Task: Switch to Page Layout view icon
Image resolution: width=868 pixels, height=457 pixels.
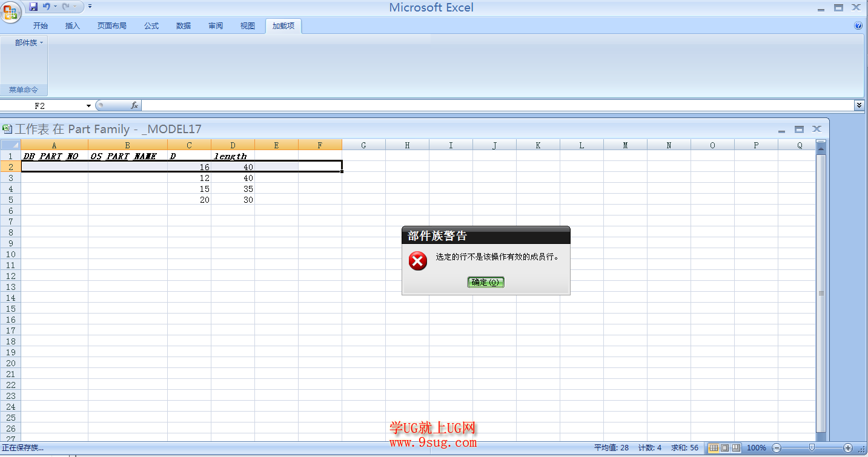Action: pos(724,448)
